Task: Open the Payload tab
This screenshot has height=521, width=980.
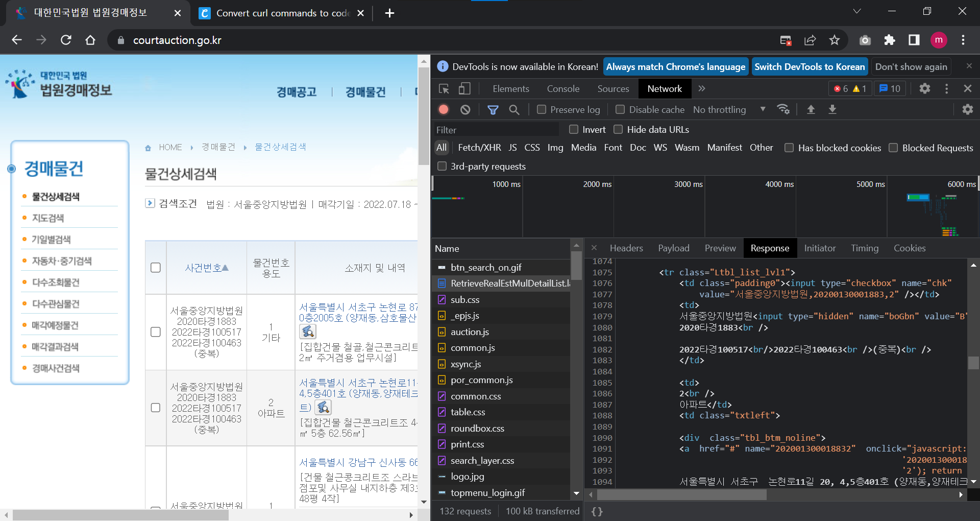Action: tap(673, 248)
